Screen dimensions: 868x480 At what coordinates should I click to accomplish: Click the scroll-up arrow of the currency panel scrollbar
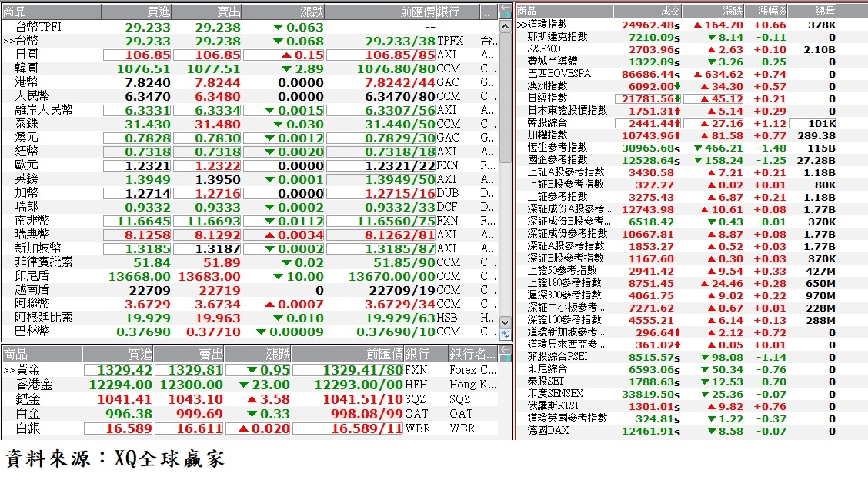tap(506, 25)
